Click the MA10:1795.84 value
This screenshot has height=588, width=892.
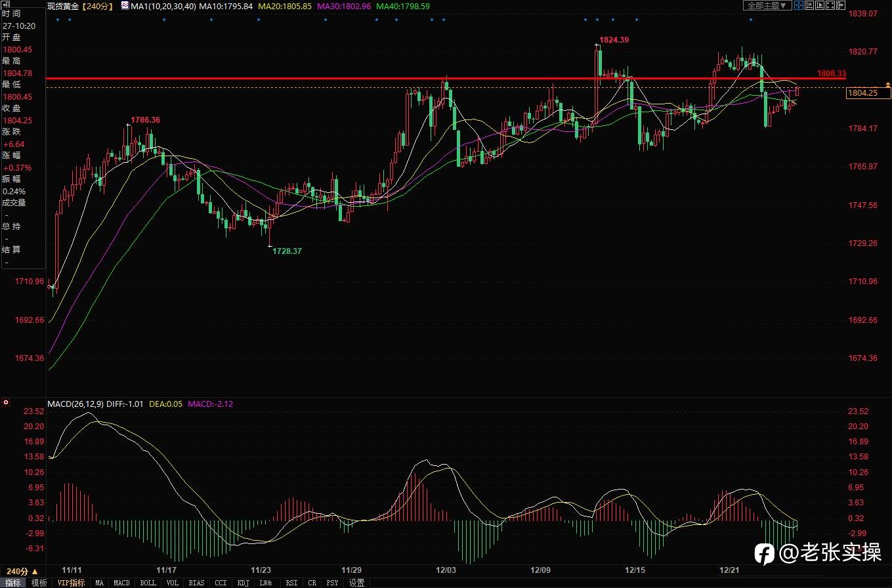[x=225, y=6]
